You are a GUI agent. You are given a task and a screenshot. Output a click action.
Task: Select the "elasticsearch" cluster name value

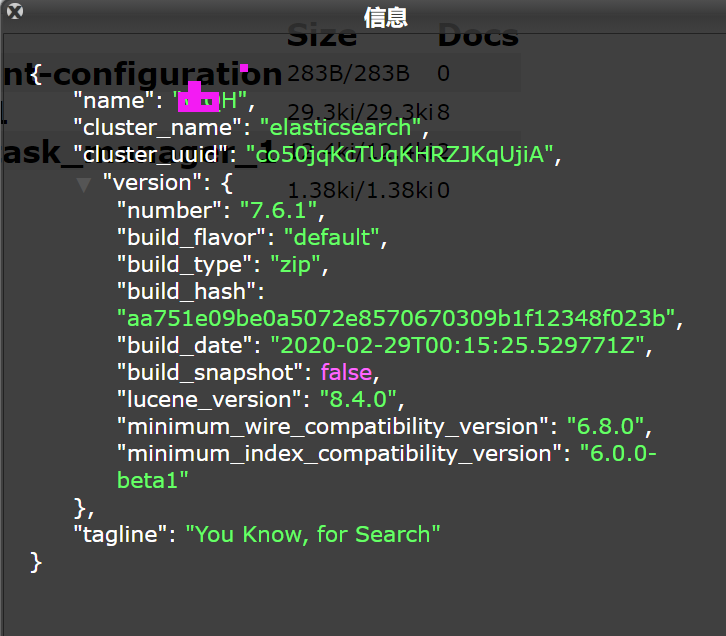click(x=340, y=128)
